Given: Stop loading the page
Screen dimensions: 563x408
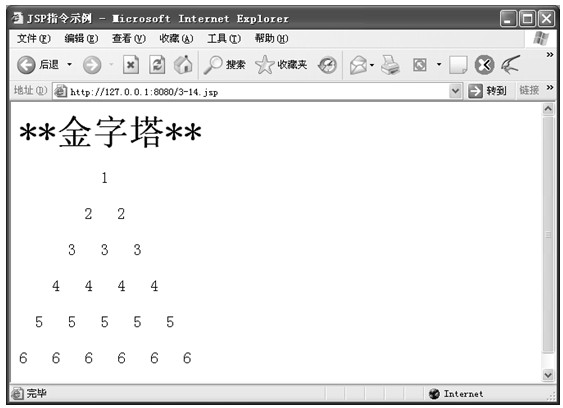Looking at the screenshot, I should coord(131,65).
